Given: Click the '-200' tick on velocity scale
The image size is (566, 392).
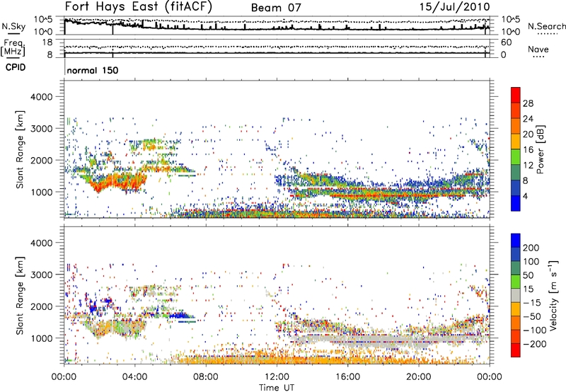Looking at the screenshot, I should pos(534,344).
